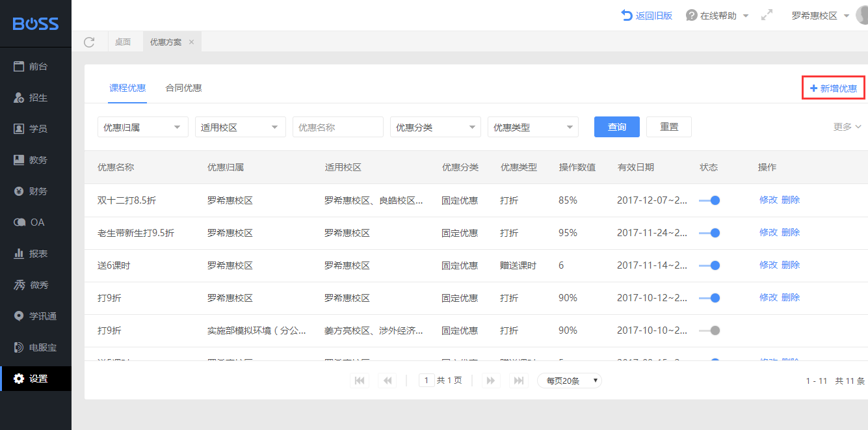Click the 查询 search button
This screenshot has height=430, width=868.
tap(617, 127)
